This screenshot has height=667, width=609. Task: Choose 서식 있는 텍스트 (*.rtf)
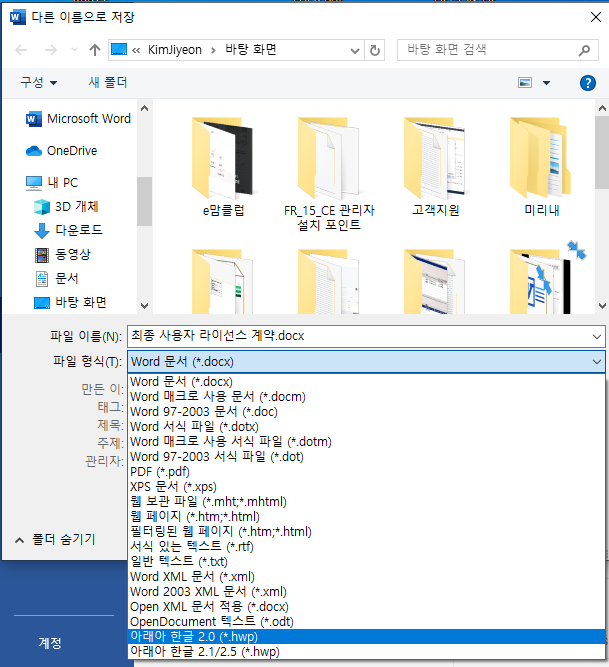tap(366, 547)
